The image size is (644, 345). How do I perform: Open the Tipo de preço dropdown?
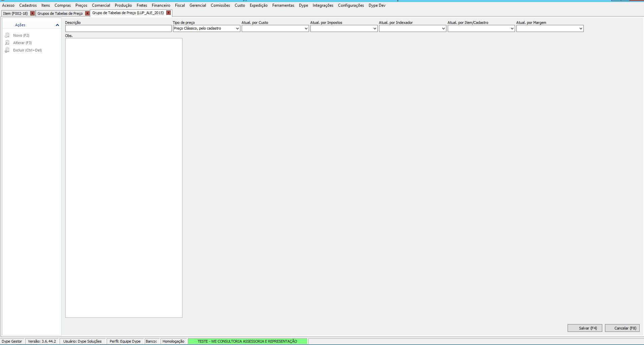[x=237, y=29]
